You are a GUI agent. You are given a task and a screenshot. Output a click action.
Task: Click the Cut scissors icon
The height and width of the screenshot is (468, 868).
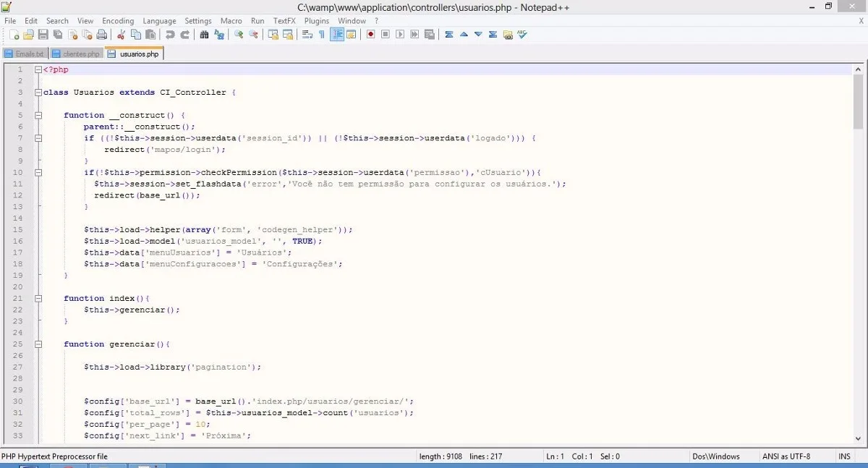(121, 35)
